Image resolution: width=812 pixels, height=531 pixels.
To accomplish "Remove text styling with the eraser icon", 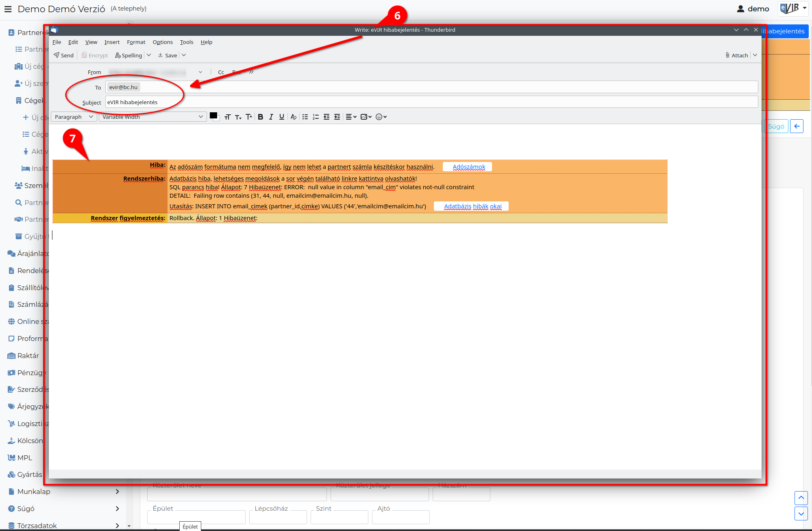I will click(294, 117).
